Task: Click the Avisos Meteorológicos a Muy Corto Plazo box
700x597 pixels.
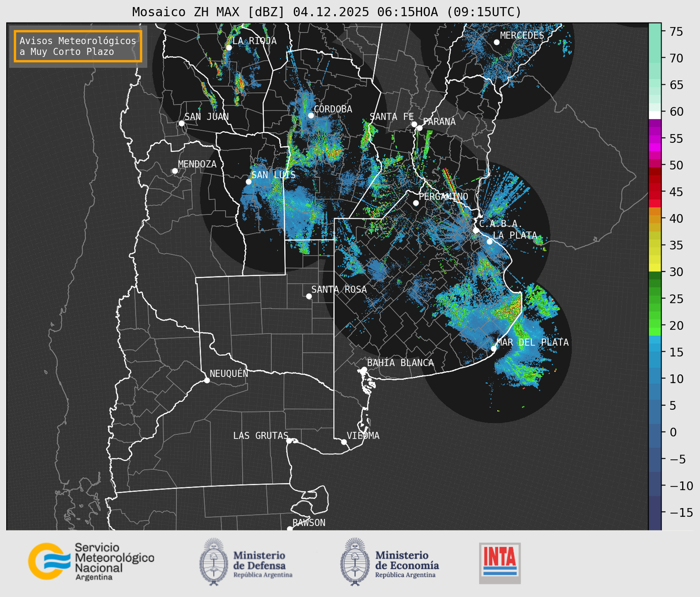Action: click(78, 46)
